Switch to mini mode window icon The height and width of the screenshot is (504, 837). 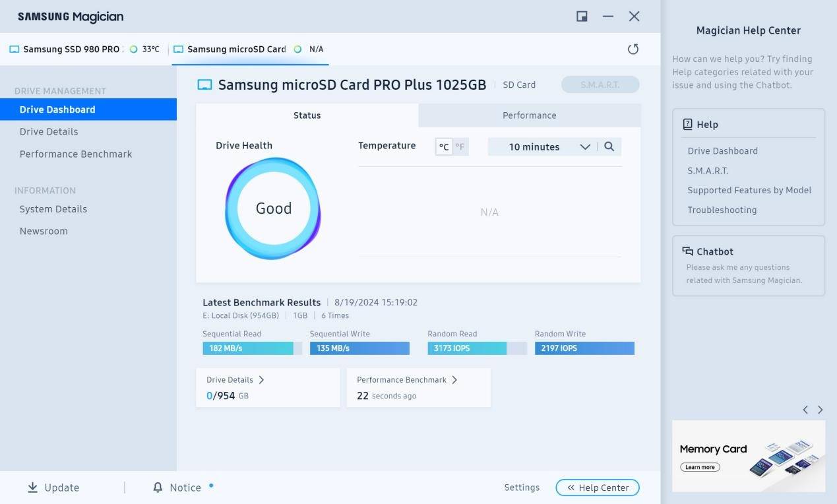click(582, 16)
